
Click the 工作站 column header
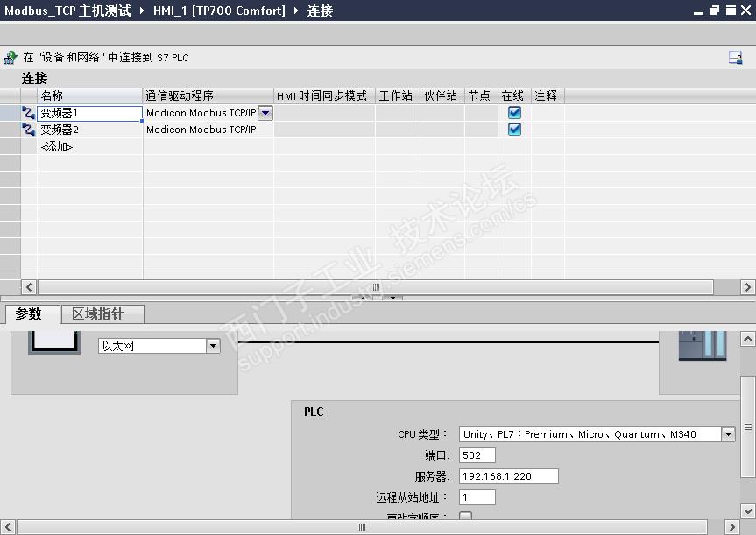pyautogui.click(x=398, y=95)
